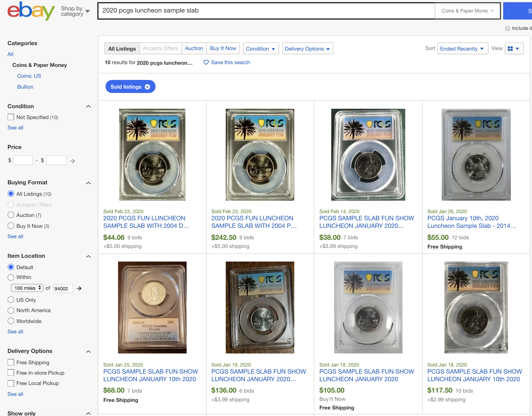Submit price range with arrow icon
Screen dimensions: 532x416
coord(72,161)
